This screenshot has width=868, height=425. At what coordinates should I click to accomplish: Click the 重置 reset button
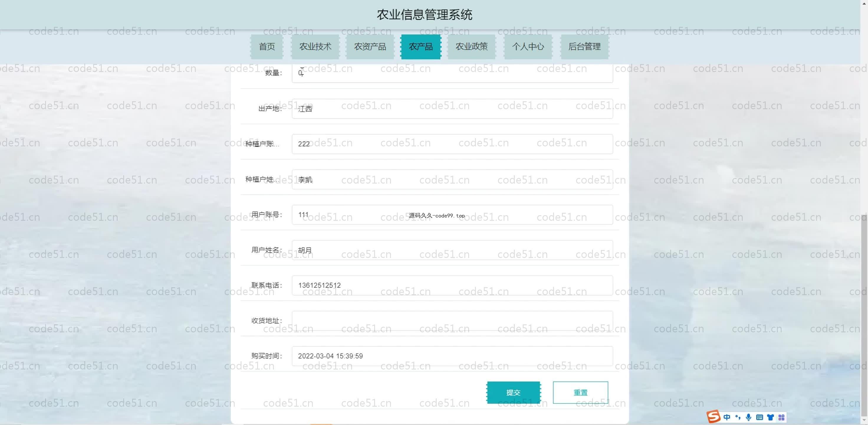click(580, 392)
